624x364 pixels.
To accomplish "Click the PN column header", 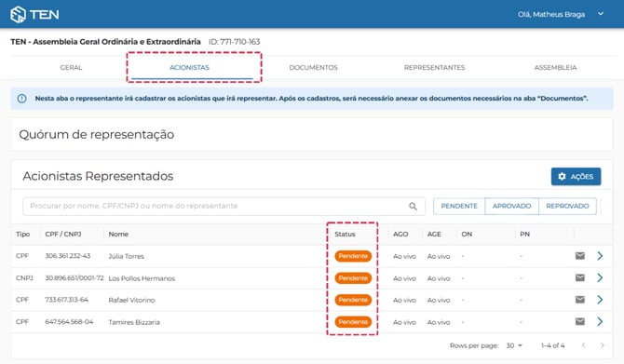I will pos(524,234).
